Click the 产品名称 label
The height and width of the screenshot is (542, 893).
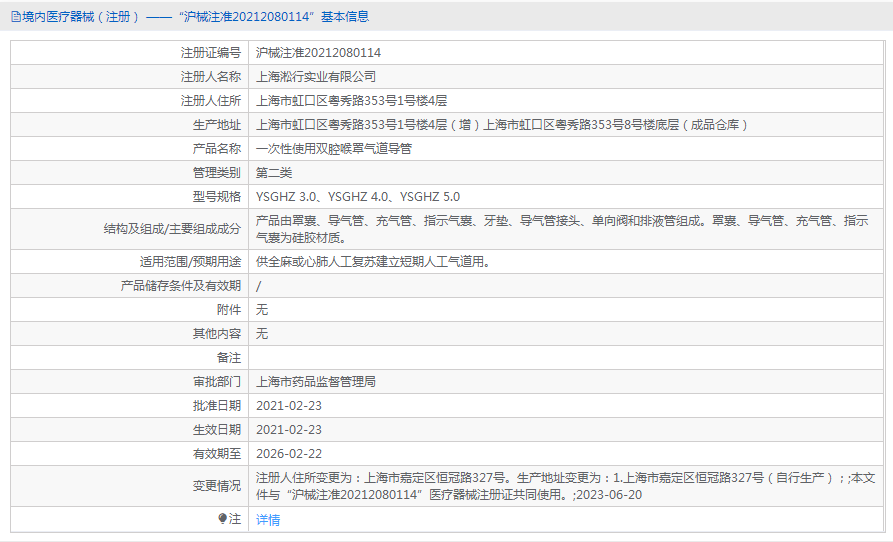[x=217, y=149]
